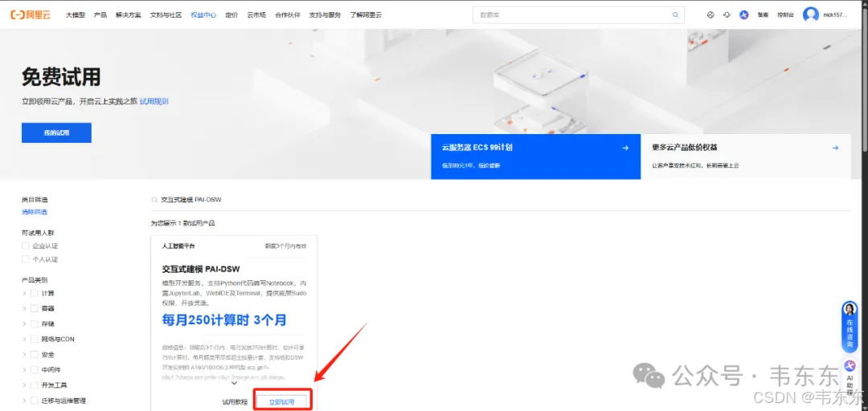Expand the PAI-DSW card details chevron

[234, 383]
